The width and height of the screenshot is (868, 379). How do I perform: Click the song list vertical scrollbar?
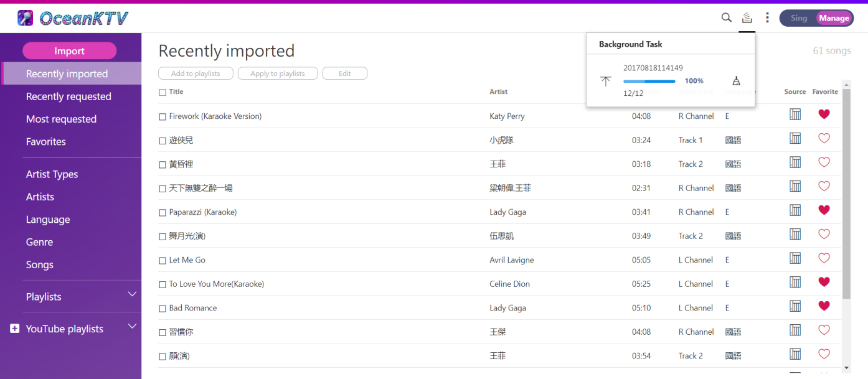[x=846, y=193]
